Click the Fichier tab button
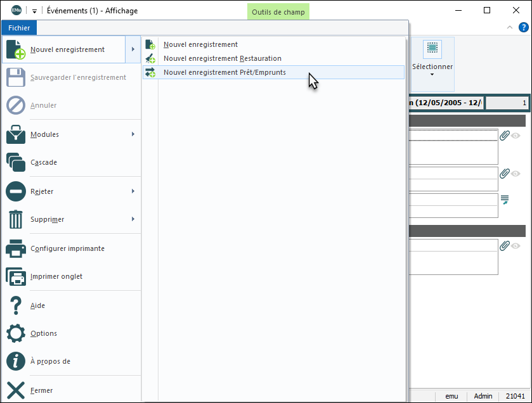 [x=19, y=28]
